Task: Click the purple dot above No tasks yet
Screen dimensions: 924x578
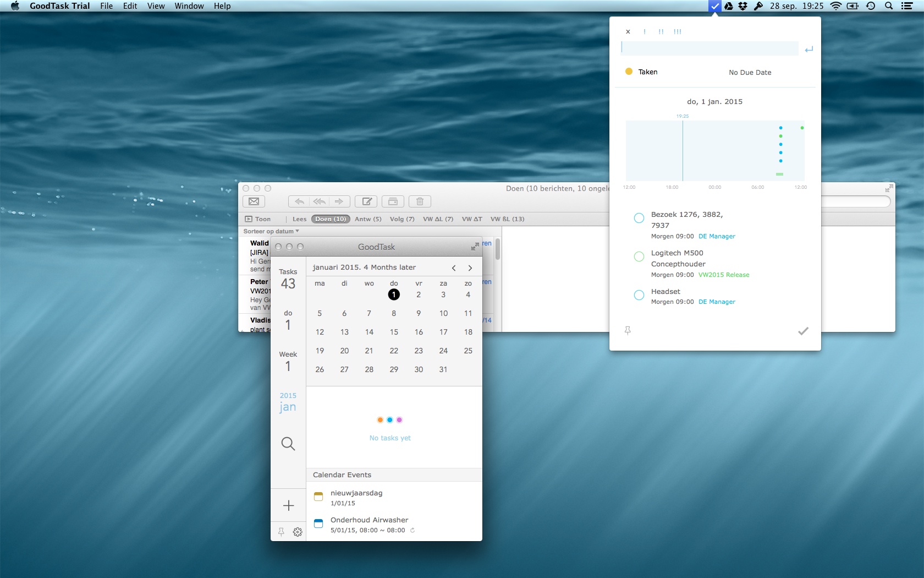Action: point(399,420)
